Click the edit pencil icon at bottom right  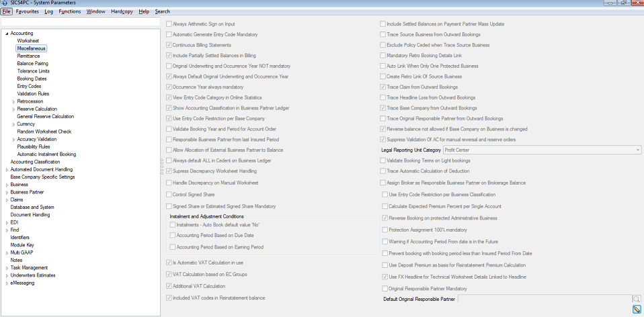coord(637,309)
